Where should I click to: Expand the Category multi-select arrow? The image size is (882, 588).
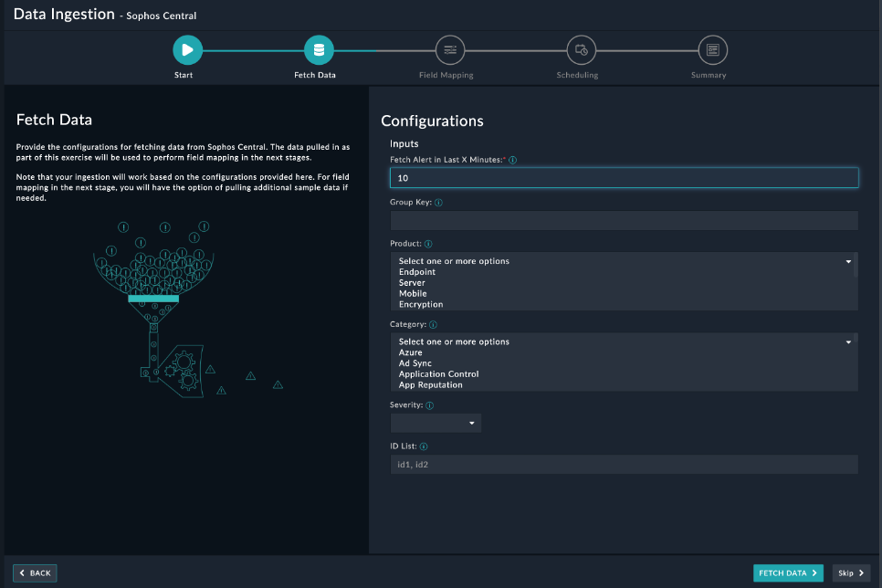click(x=847, y=341)
